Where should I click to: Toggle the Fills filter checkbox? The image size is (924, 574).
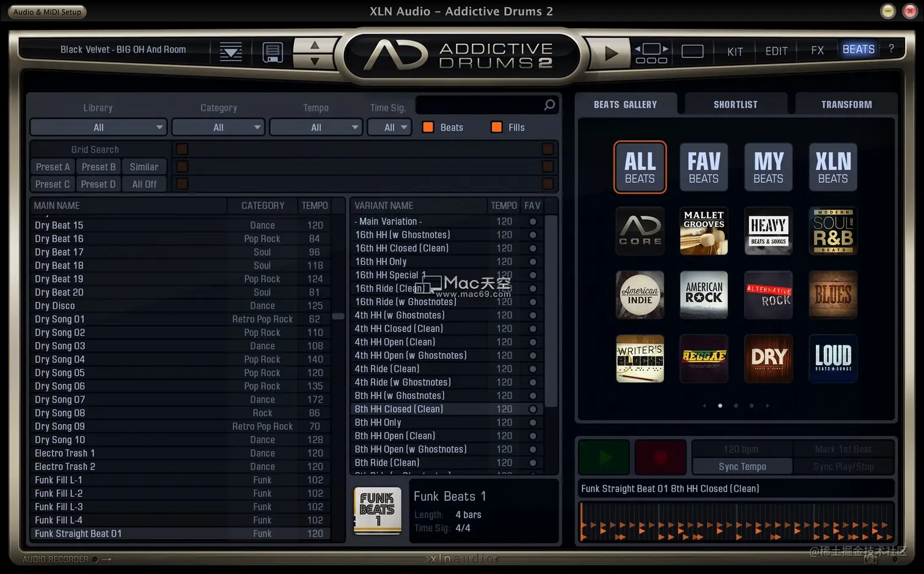pos(497,127)
